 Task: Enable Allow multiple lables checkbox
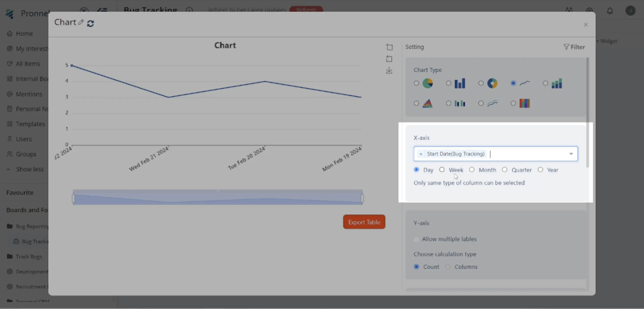pos(416,239)
